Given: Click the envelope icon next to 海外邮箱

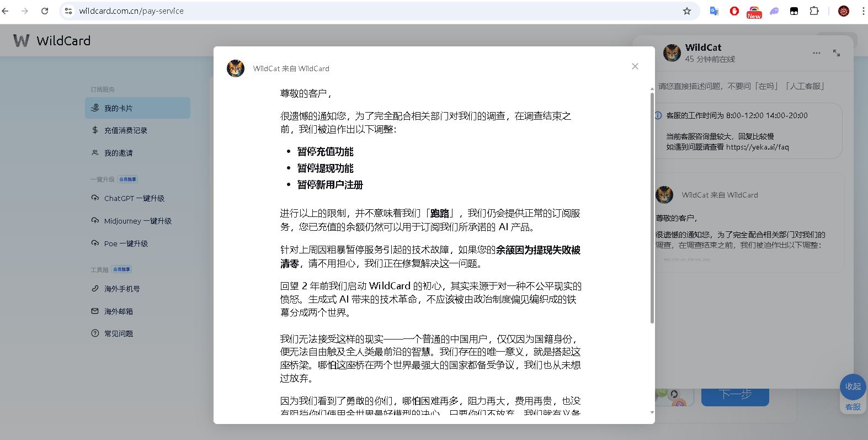Looking at the screenshot, I should pos(95,311).
